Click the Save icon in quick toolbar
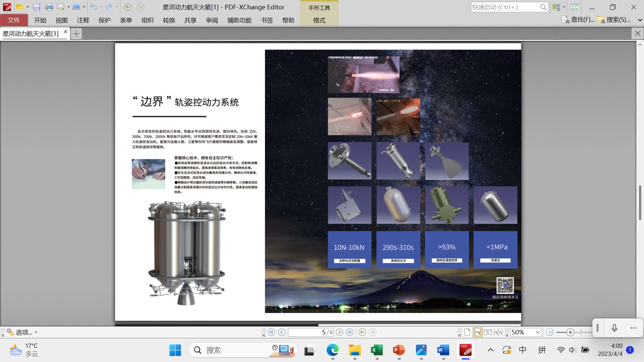The height and width of the screenshot is (362, 644). (x=37, y=7)
